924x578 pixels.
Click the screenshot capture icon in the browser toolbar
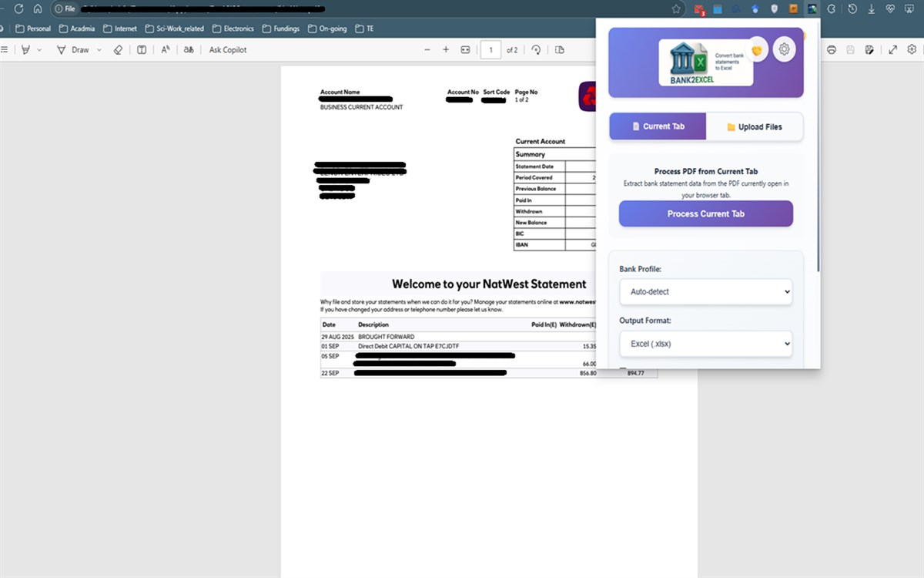910,9
